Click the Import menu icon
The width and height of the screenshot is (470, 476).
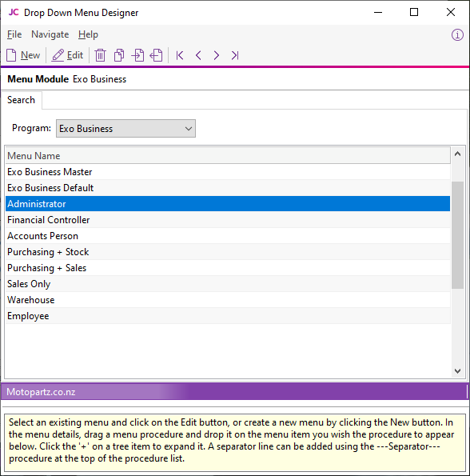coord(137,55)
